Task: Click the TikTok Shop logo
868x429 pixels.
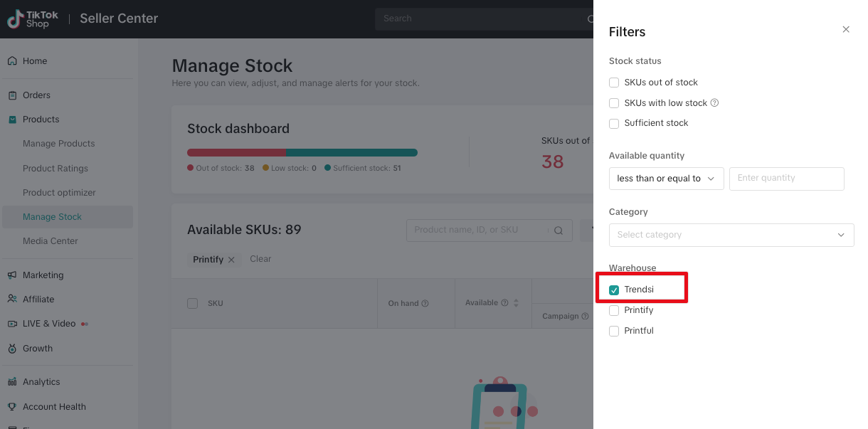Action: 33,18
